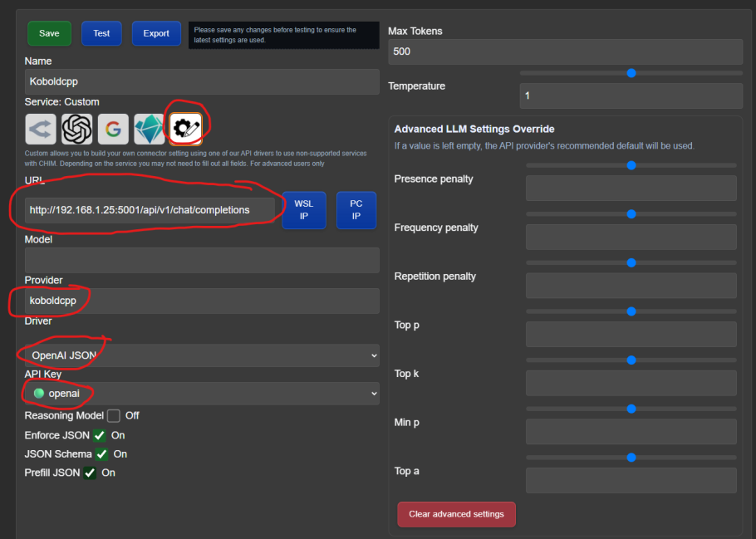
Task: Expand the API Key dropdown set to openai
Action: (202, 393)
